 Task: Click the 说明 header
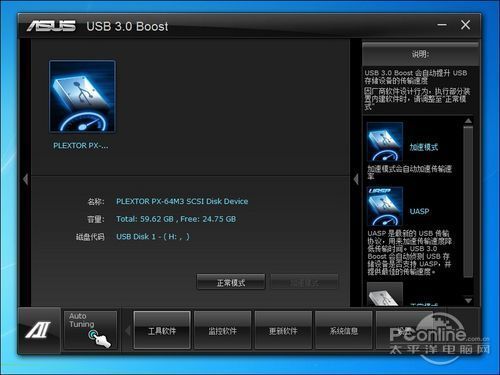click(x=420, y=54)
